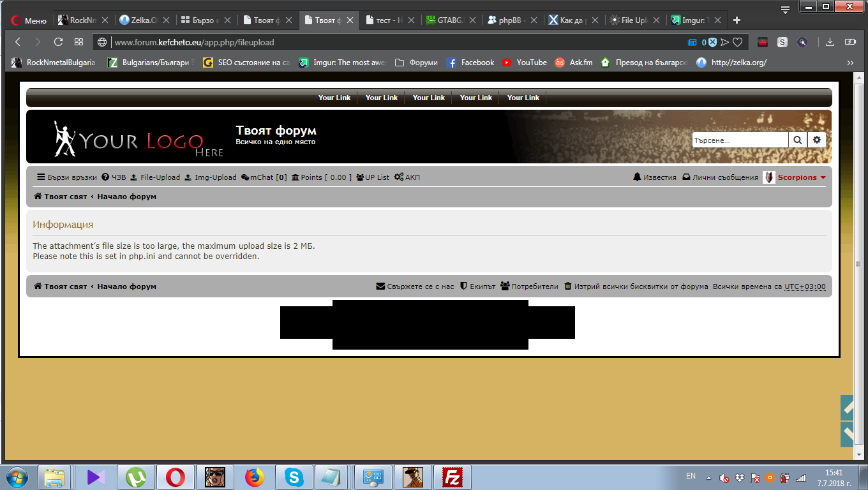This screenshot has height=490, width=868.
Task: Launch FileZilla from the taskbar
Action: click(453, 477)
